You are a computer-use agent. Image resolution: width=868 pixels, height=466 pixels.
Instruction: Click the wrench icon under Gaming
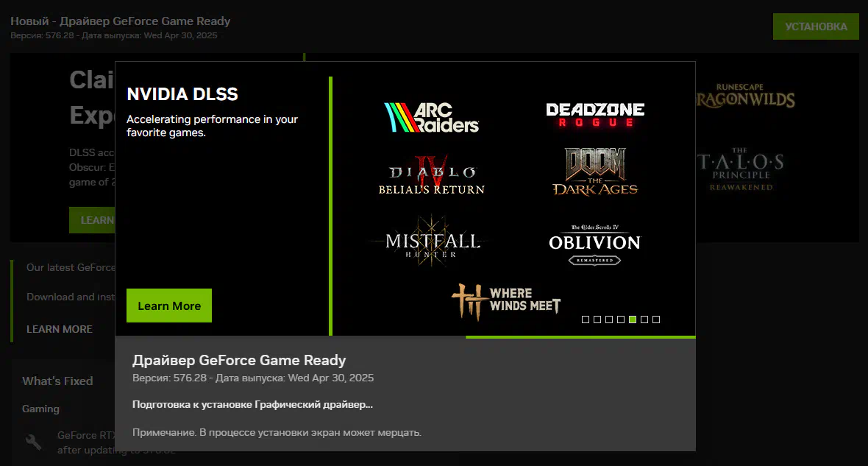tap(34, 442)
